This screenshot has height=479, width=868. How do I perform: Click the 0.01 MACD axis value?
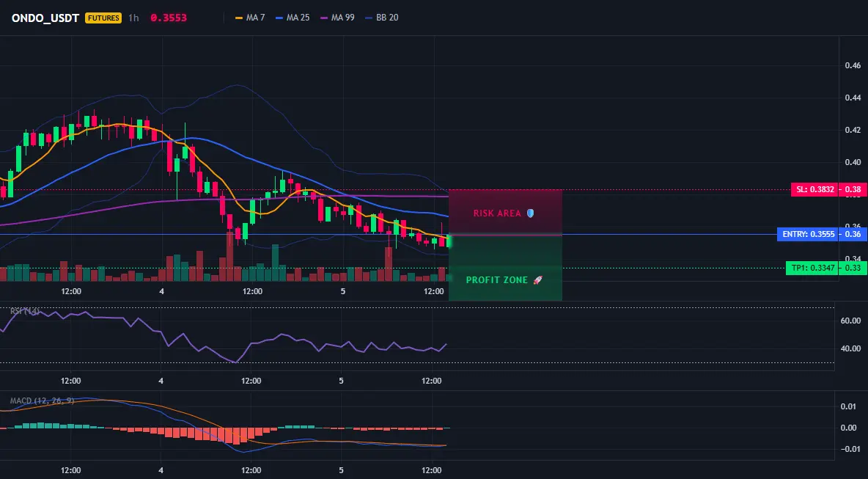849,407
